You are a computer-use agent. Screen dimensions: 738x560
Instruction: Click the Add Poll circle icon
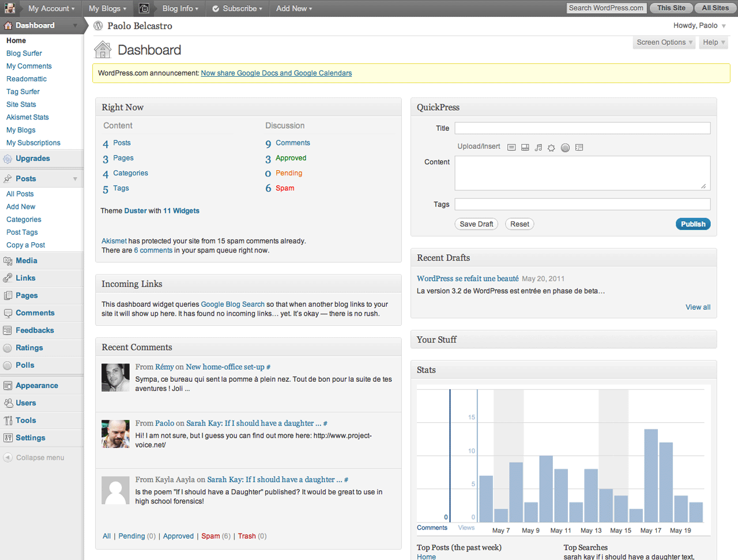tap(565, 148)
